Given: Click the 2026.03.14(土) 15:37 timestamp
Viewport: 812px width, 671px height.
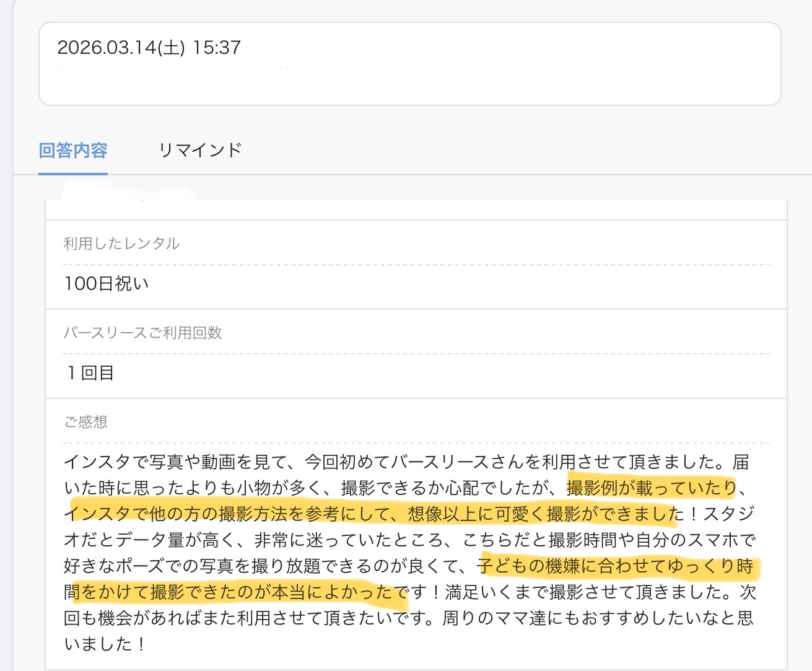Looking at the screenshot, I should pos(149,48).
